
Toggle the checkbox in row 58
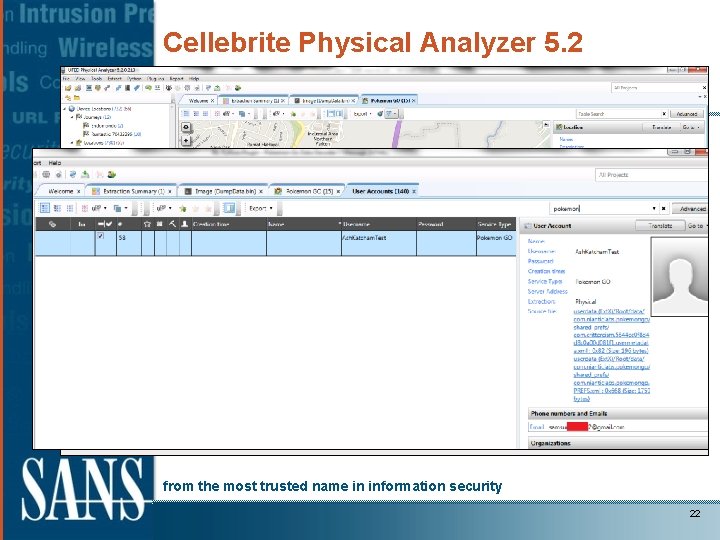[x=101, y=236]
